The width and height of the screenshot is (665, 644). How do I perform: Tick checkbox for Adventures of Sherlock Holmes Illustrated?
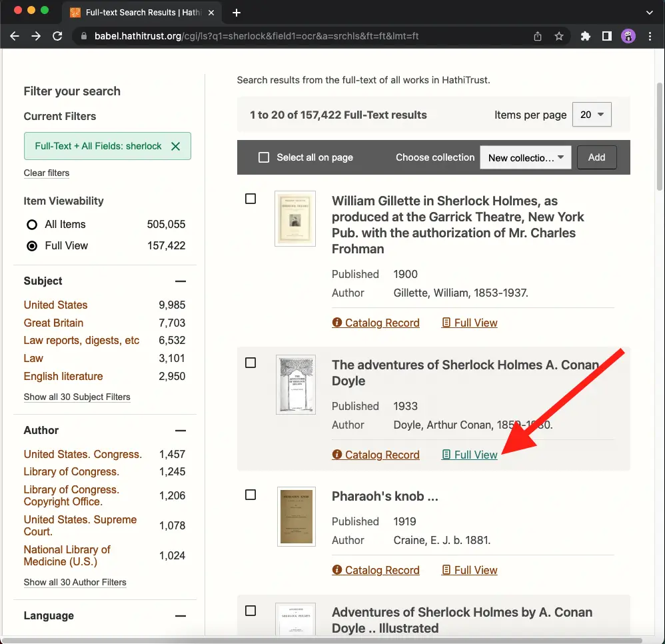click(251, 611)
